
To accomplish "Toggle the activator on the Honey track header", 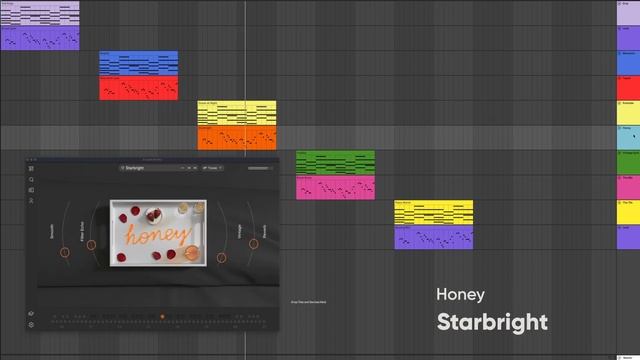I will [620, 128].
